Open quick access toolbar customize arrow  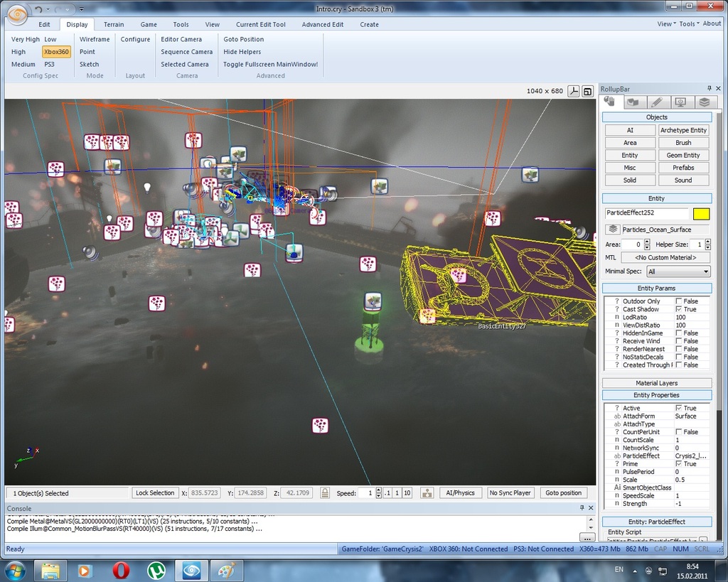click(81, 9)
